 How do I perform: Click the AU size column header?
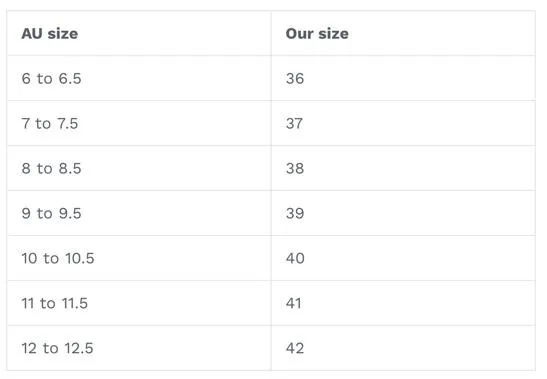click(x=139, y=34)
